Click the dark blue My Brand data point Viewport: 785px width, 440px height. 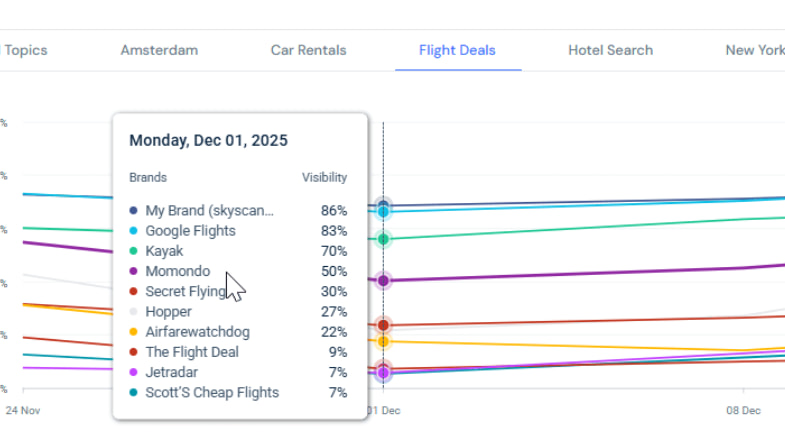(x=383, y=205)
